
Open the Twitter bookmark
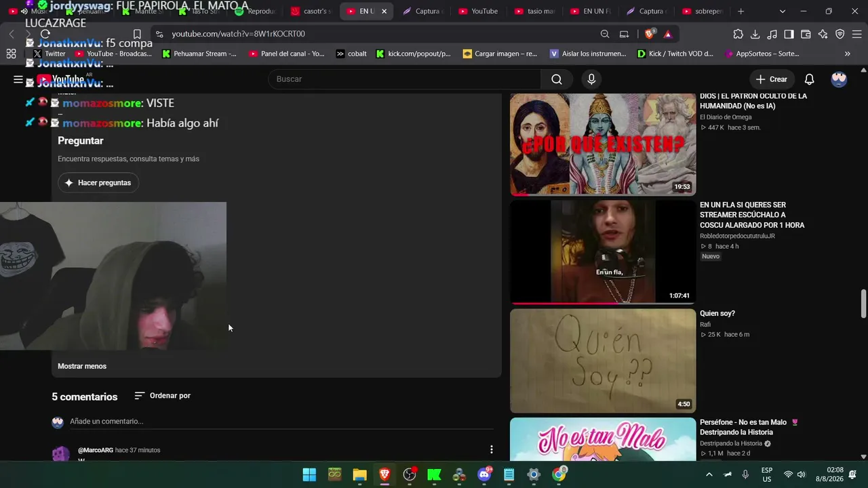coord(50,54)
